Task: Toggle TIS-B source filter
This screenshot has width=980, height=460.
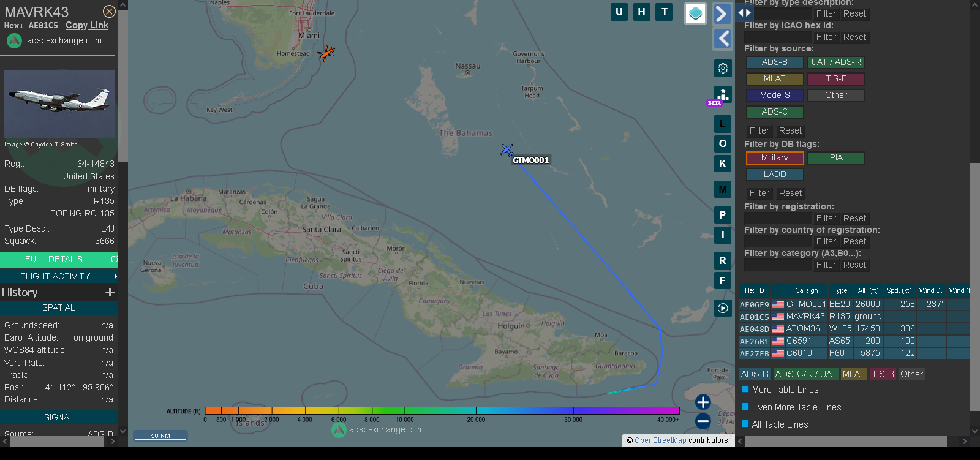Action: [x=836, y=78]
